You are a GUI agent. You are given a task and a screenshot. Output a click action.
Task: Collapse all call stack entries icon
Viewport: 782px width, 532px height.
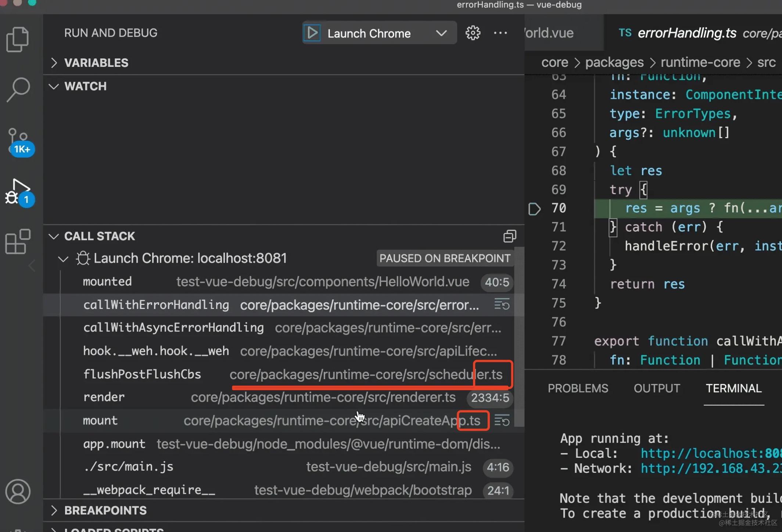[x=509, y=236]
